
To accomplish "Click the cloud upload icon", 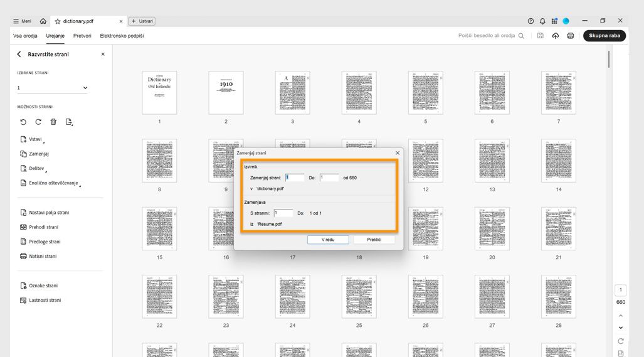I will pos(556,36).
